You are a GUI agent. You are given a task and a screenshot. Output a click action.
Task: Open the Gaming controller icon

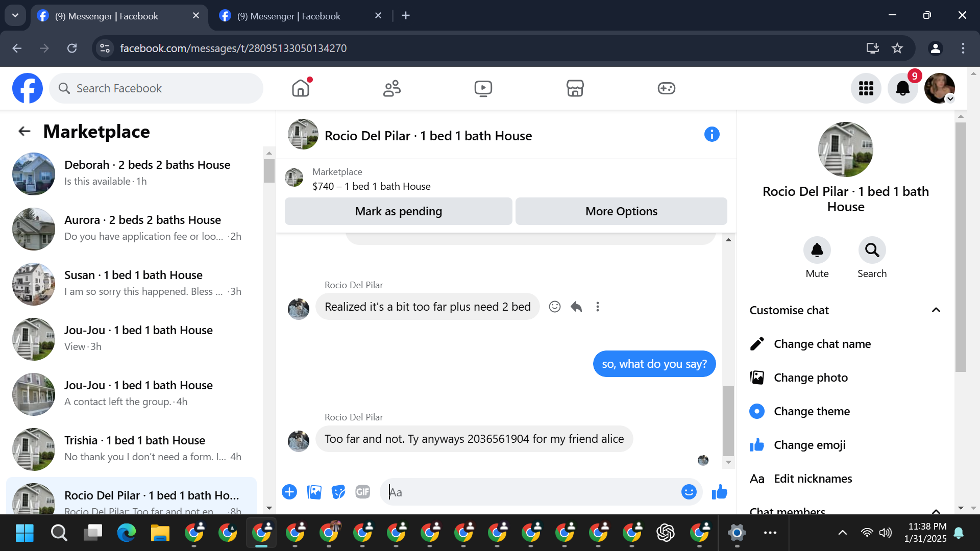pos(666,88)
